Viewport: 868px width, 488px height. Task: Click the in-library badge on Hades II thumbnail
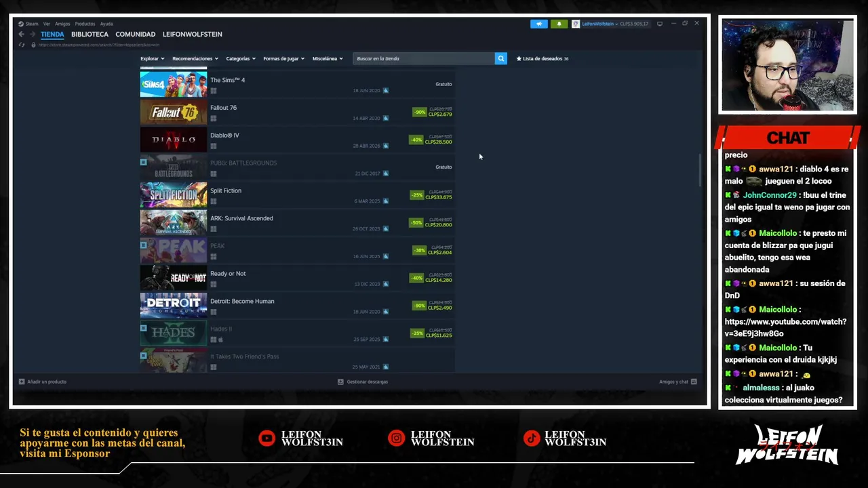143,327
